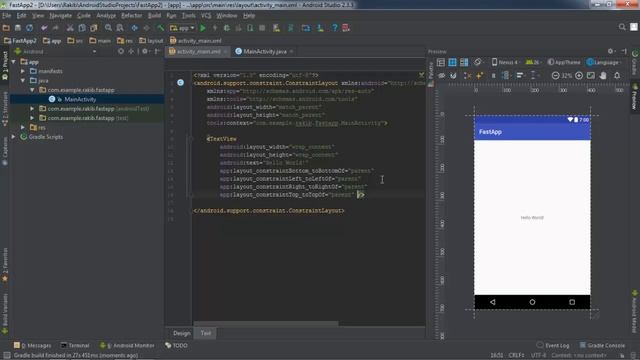Open the Refactor menu
Image resolution: width=640 pixels, height=360 pixels.
[131, 16]
